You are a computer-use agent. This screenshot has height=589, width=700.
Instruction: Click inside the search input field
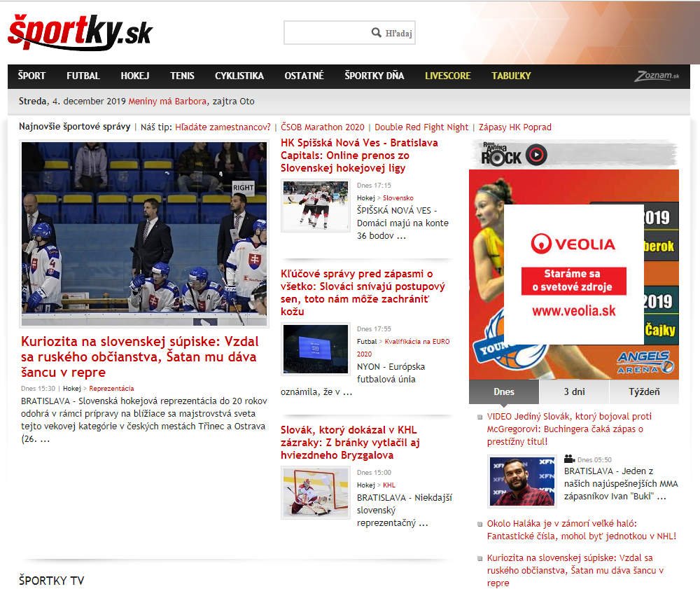(327, 33)
